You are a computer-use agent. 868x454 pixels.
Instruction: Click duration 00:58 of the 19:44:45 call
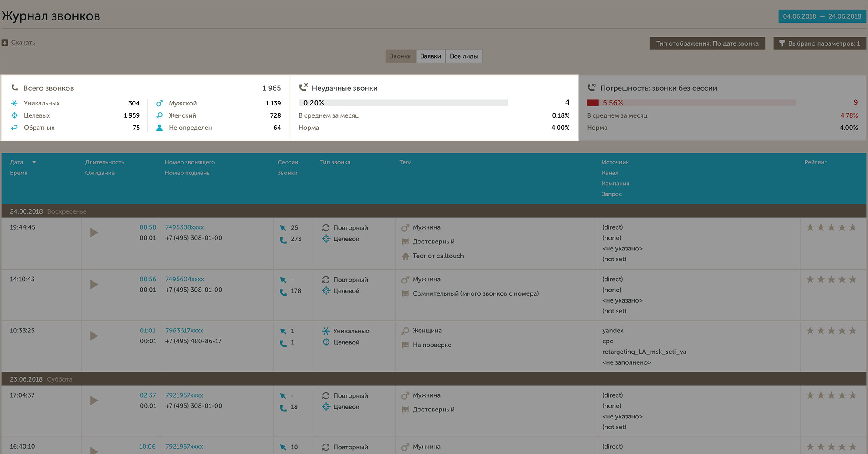(x=148, y=227)
